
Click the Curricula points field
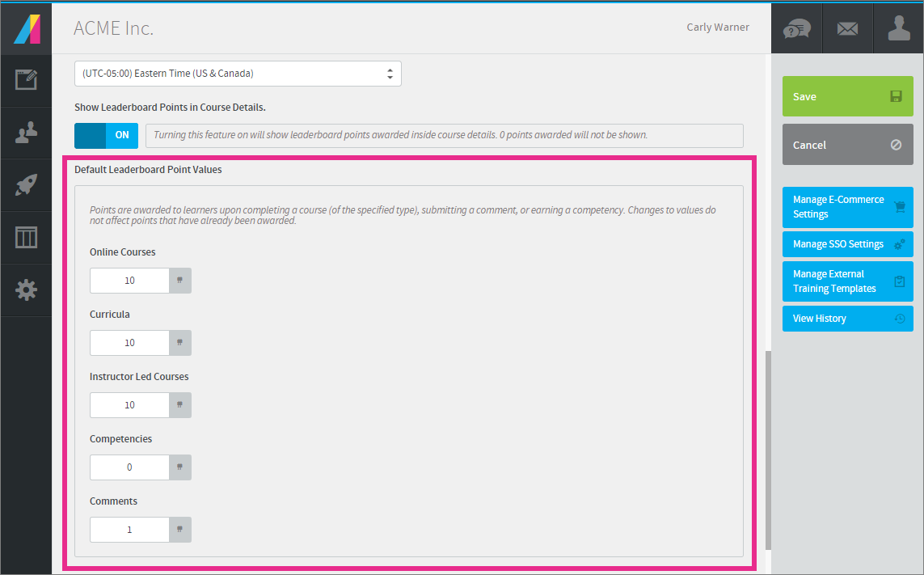[x=129, y=343]
